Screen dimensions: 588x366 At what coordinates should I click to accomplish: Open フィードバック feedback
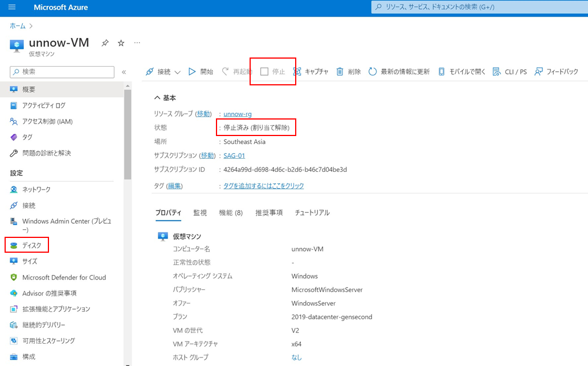(x=557, y=72)
